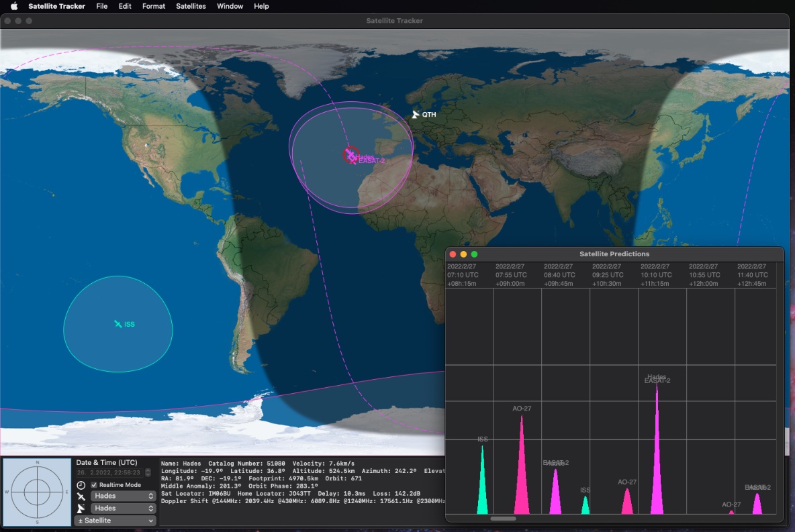This screenshot has width=795, height=532.
Task: Minimize the Satellite Predictions window
Action: pos(463,254)
